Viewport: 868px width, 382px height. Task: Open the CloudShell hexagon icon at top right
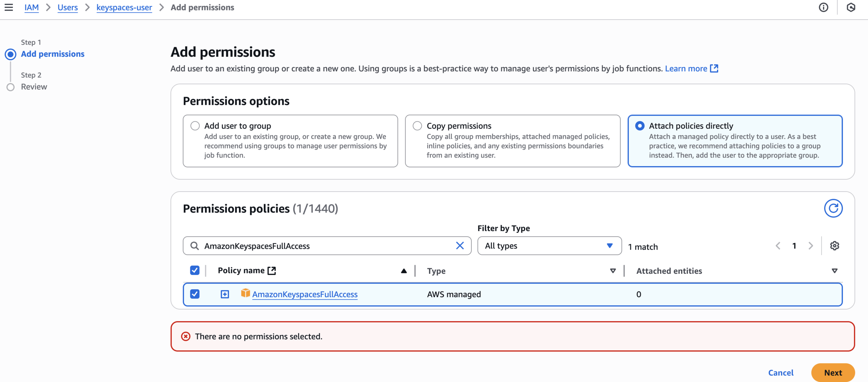851,7
